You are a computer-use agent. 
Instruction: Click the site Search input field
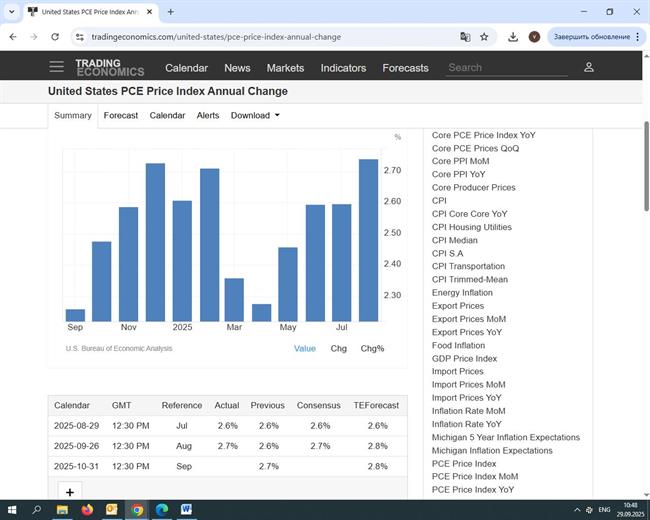505,68
